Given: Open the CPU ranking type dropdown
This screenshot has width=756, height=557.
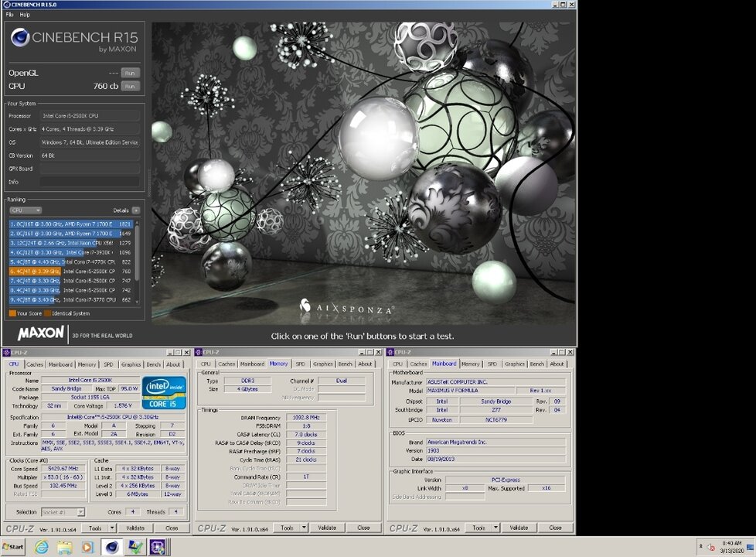Looking at the screenshot, I should click(26, 210).
